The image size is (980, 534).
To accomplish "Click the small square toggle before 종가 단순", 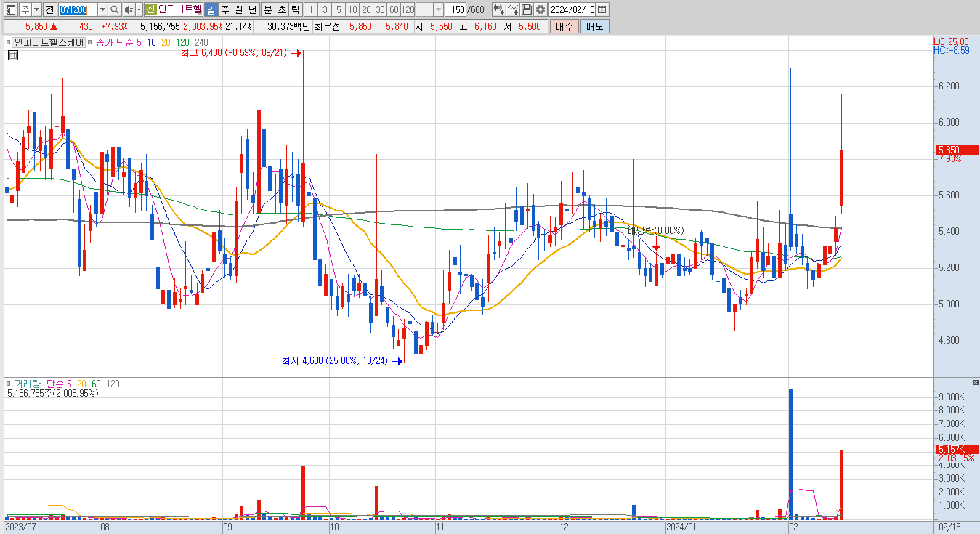I will pos(90,43).
